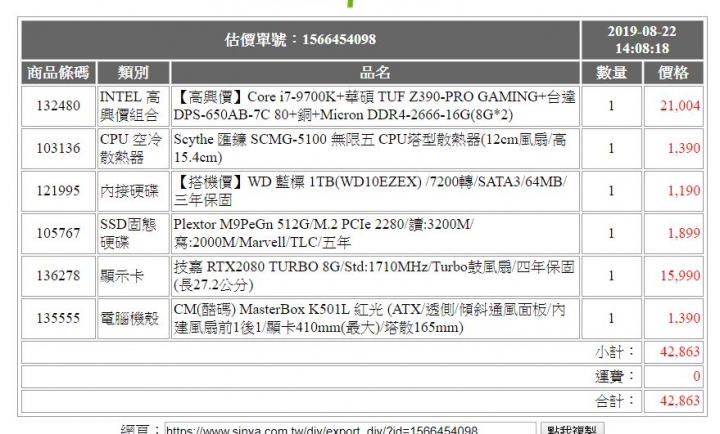The height and width of the screenshot is (434, 720).
Task: Select product code 105767
Action: coord(58,233)
